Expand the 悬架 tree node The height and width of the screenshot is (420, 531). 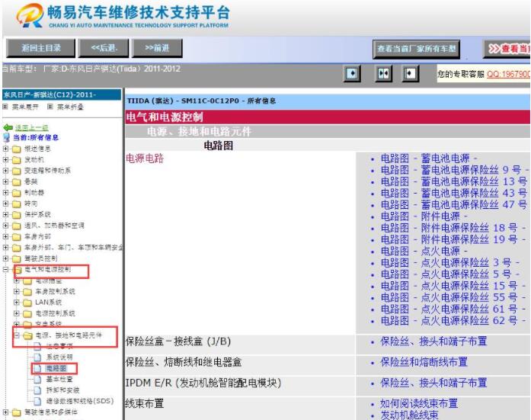pyautogui.click(x=5, y=181)
